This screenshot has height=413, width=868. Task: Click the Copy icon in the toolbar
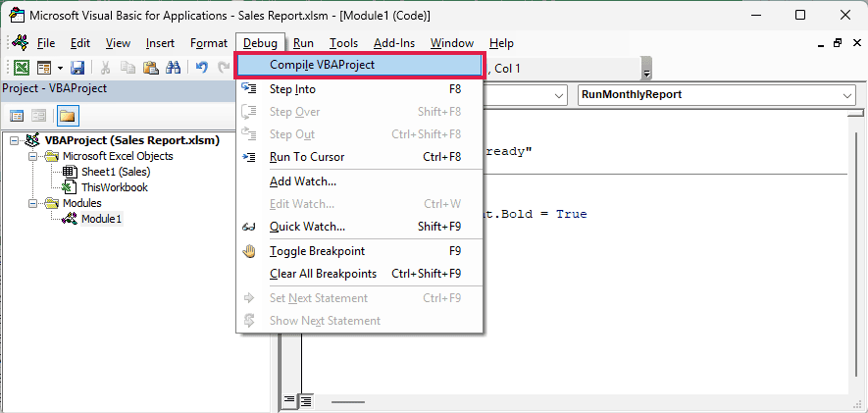[x=128, y=68]
